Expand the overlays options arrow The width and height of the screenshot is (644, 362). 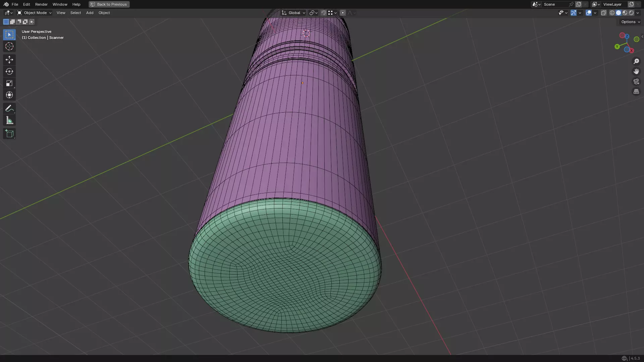click(x=595, y=13)
